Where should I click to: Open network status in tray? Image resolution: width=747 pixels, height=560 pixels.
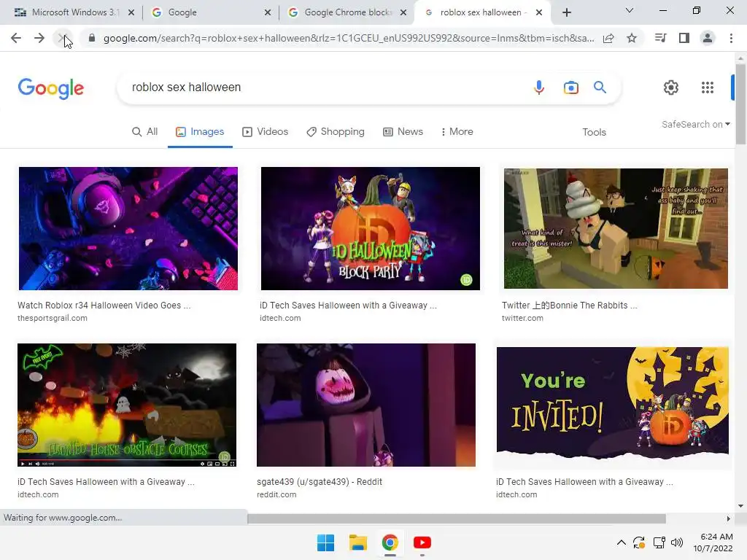659,542
